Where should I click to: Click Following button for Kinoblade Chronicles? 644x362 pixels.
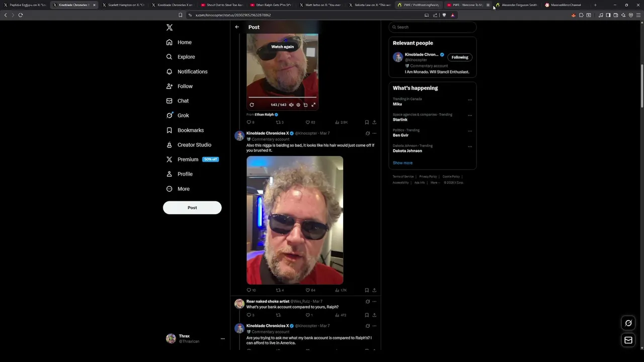[460, 57]
